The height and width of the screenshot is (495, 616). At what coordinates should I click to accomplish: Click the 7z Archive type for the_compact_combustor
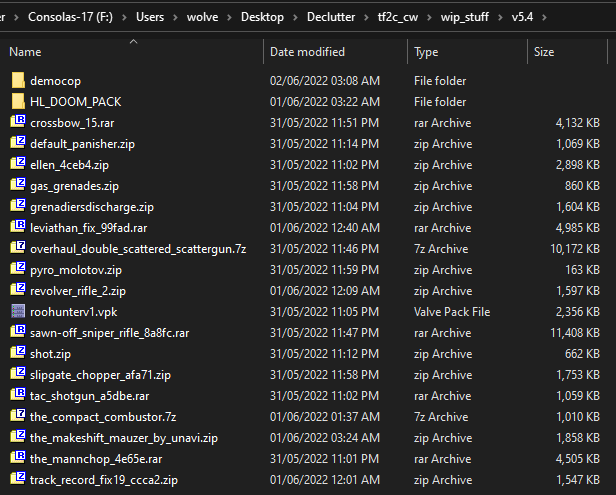(x=441, y=417)
